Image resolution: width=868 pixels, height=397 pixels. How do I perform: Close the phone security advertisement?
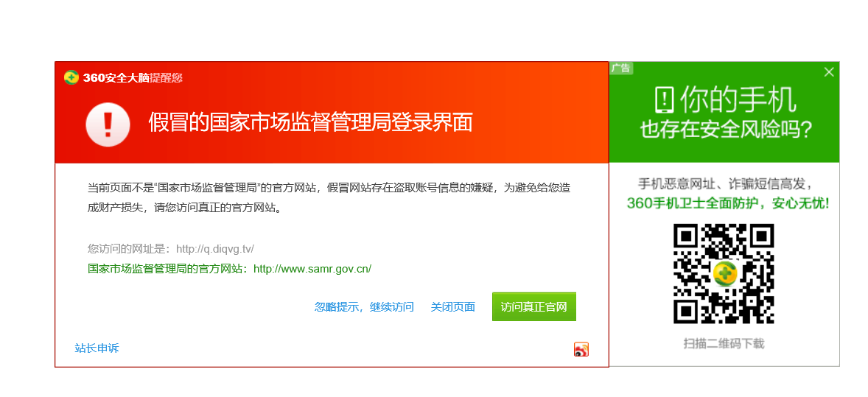[x=829, y=72]
